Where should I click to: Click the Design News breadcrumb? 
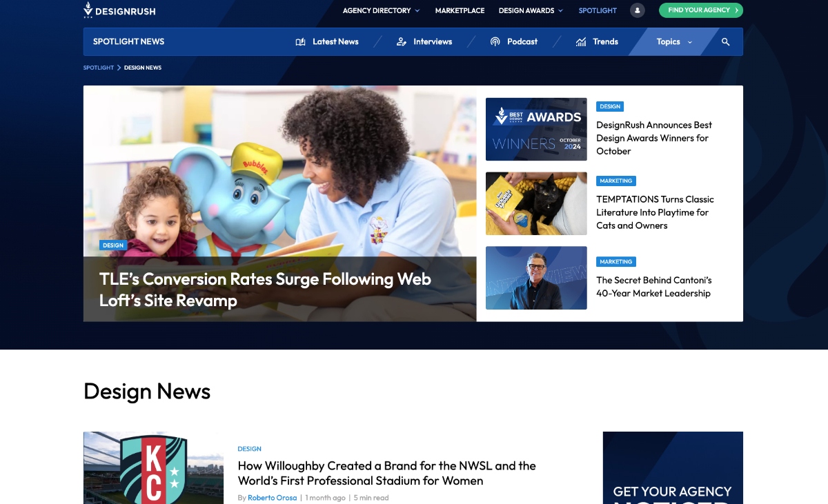(143, 68)
